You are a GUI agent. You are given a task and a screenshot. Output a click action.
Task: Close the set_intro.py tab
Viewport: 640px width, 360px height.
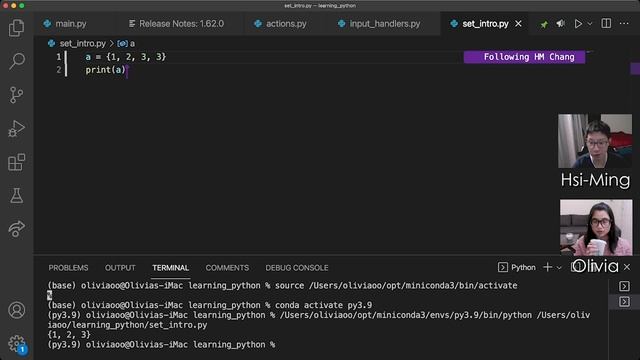(518, 24)
